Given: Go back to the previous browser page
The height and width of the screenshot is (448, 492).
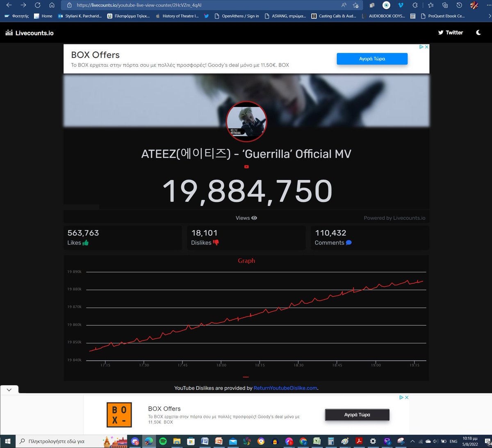Looking at the screenshot, I should coord(9,5).
